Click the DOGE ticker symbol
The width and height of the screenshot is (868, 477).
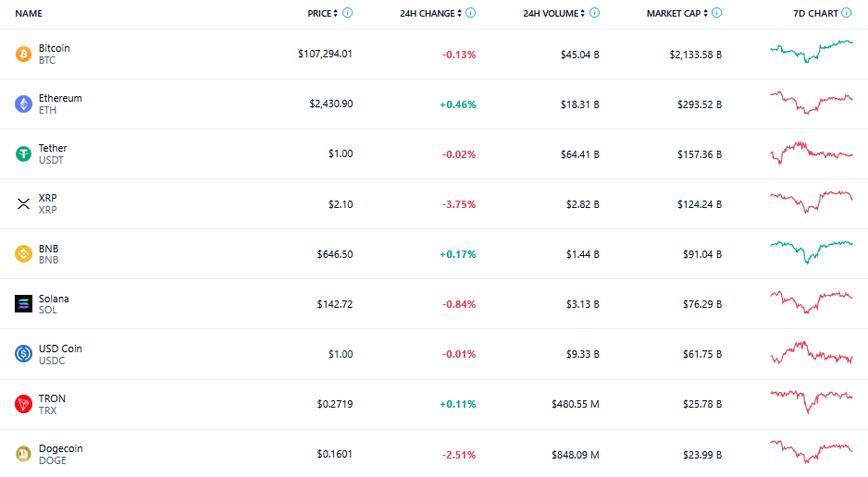coord(52,460)
